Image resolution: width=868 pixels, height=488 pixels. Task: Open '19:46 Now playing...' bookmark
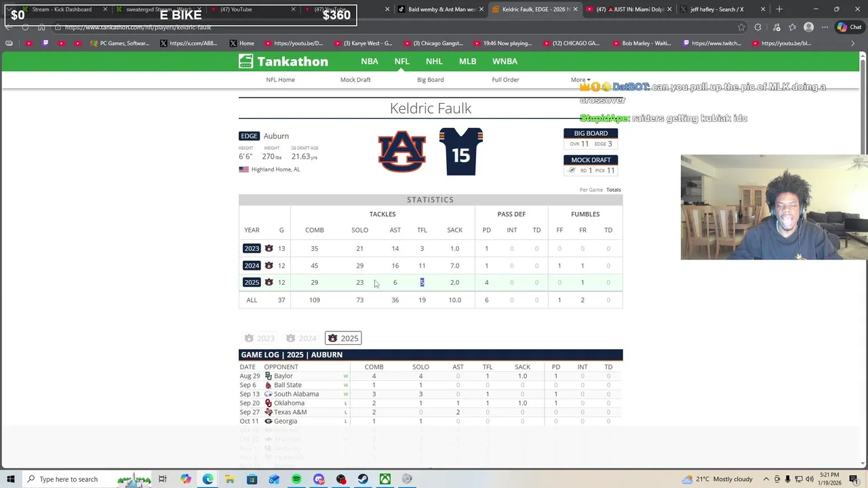pos(502,43)
